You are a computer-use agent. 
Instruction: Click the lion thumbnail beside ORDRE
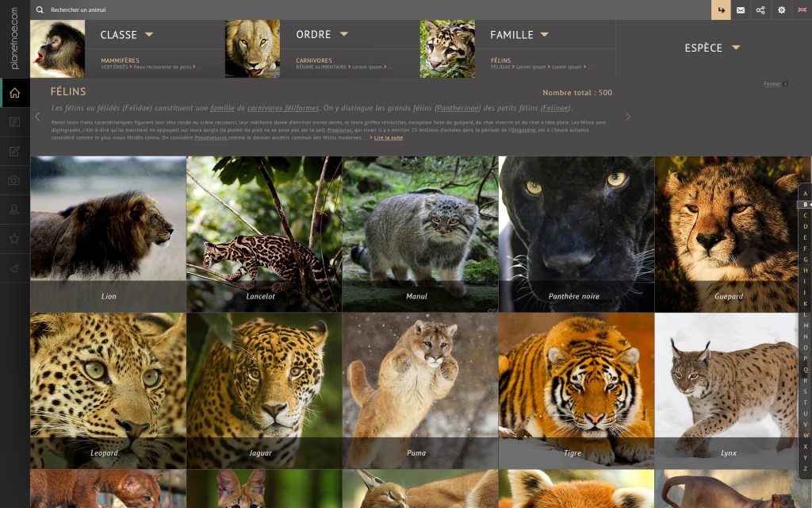pos(253,48)
